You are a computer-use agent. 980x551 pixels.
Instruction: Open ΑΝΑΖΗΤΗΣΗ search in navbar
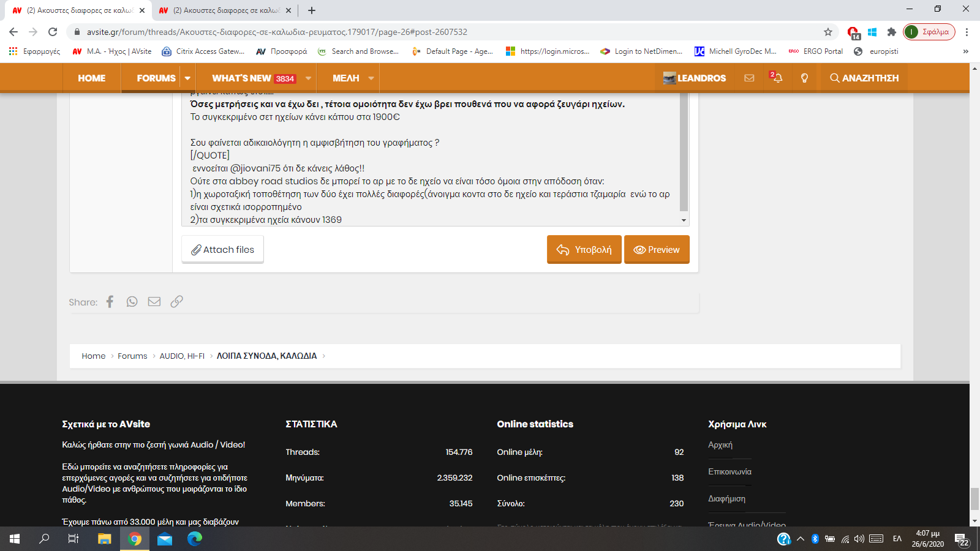(x=864, y=78)
